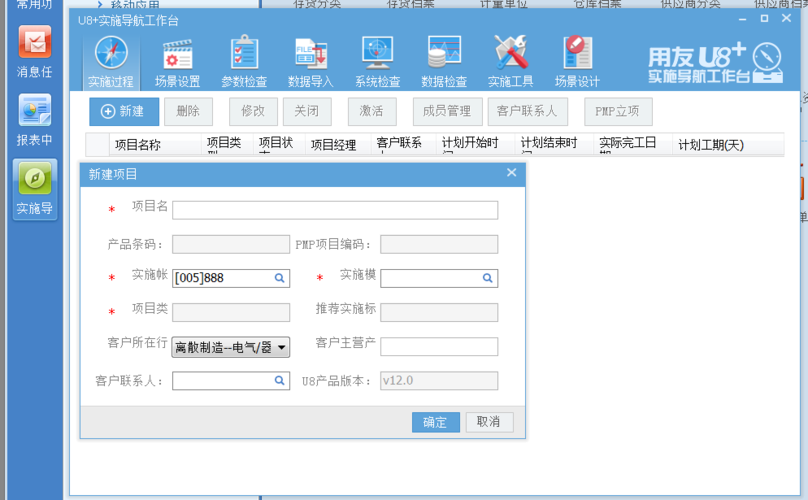Open the 实施过程 compass icon tab
808x500 pixels.
[111, 61]
